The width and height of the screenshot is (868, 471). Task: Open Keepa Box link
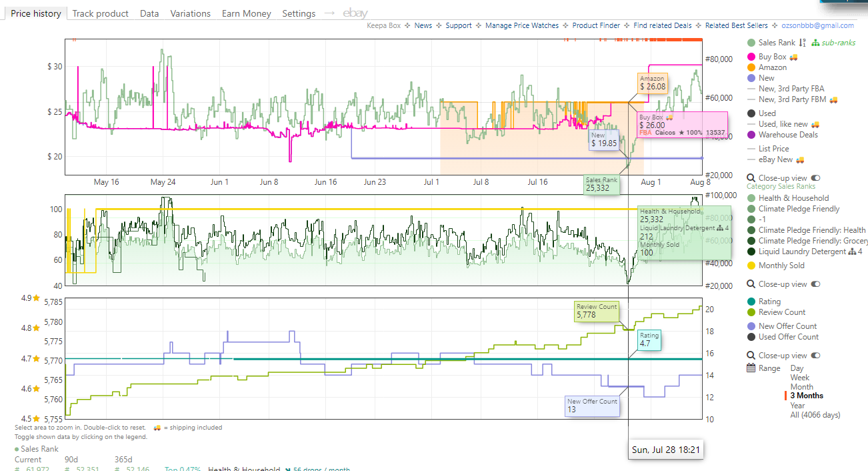click(384, 26)
